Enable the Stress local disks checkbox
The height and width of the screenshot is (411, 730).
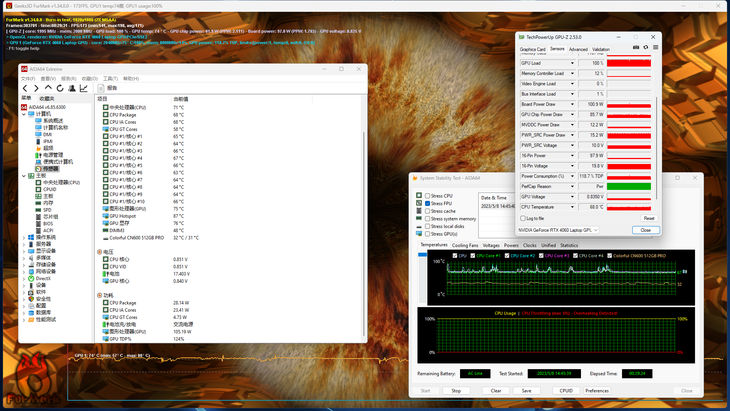click(427, 226)
